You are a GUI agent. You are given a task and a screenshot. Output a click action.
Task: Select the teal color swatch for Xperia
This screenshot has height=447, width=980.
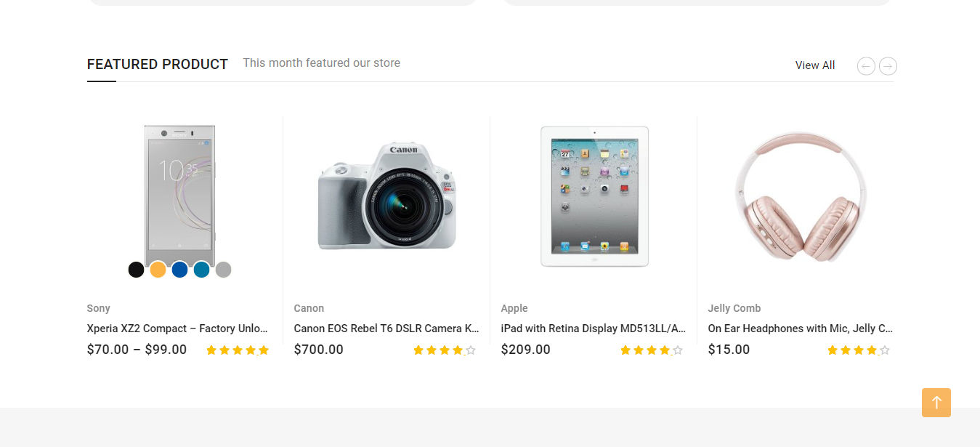pos(201,270)
